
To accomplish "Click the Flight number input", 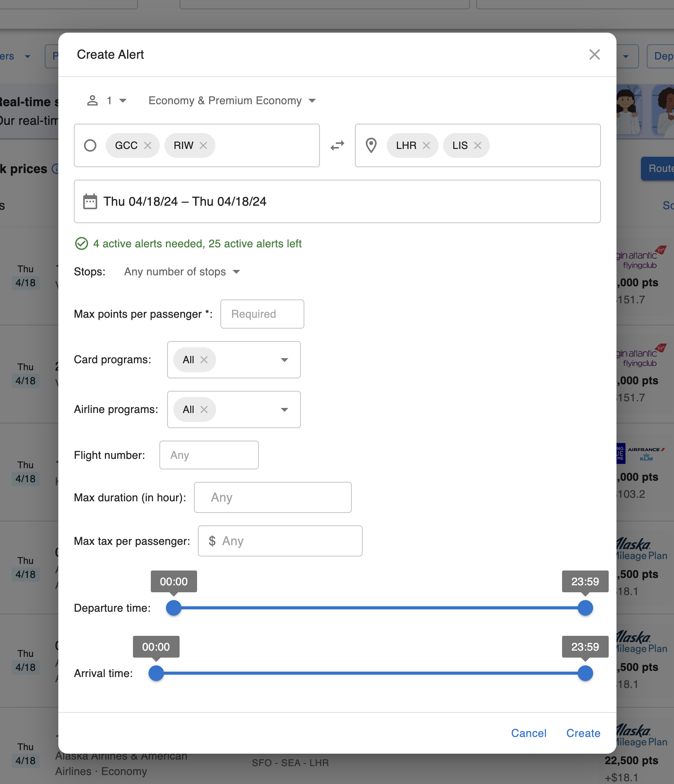I will click(209, 455).
